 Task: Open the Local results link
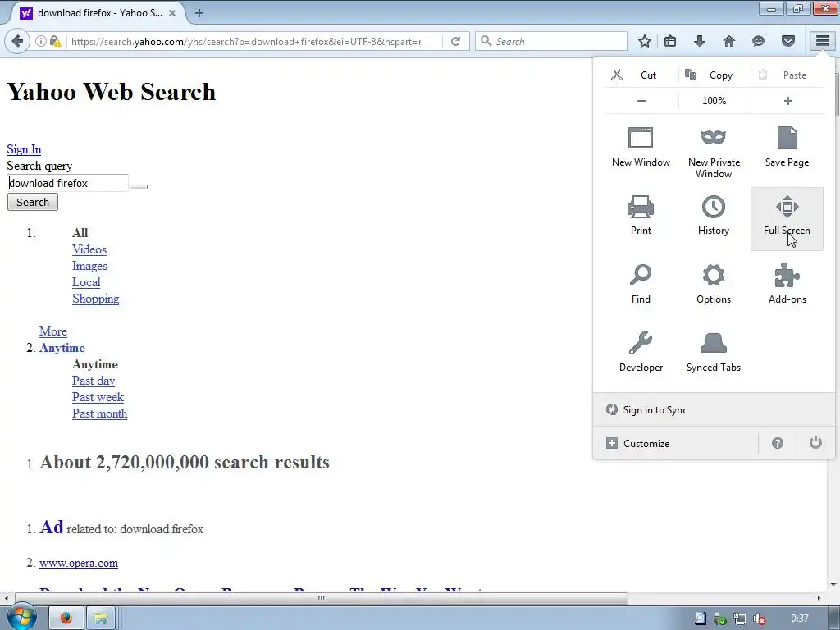pyautogui.click(x=86, y=282)
